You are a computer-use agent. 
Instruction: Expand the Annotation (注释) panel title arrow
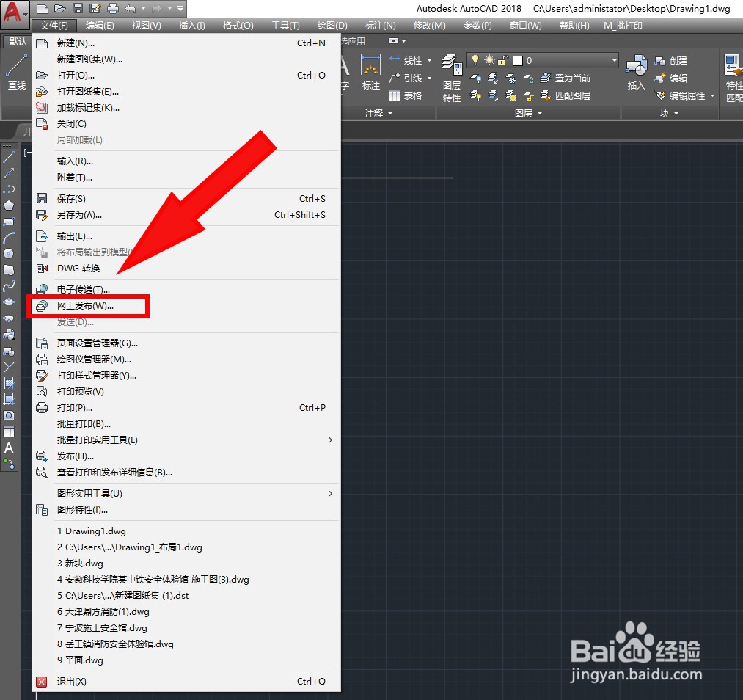pos(390,113)
